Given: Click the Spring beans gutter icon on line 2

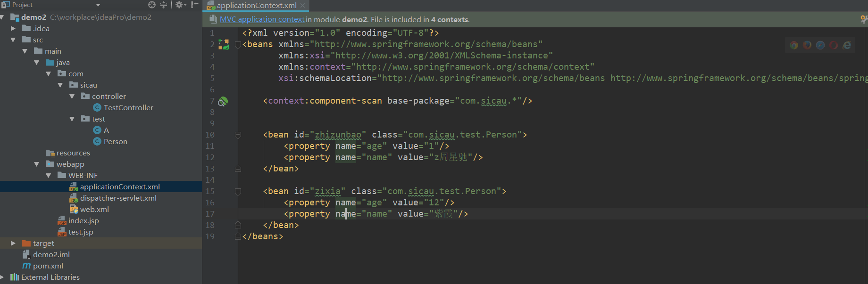Looking at the screenshot, I should click(x=224, y=44).
